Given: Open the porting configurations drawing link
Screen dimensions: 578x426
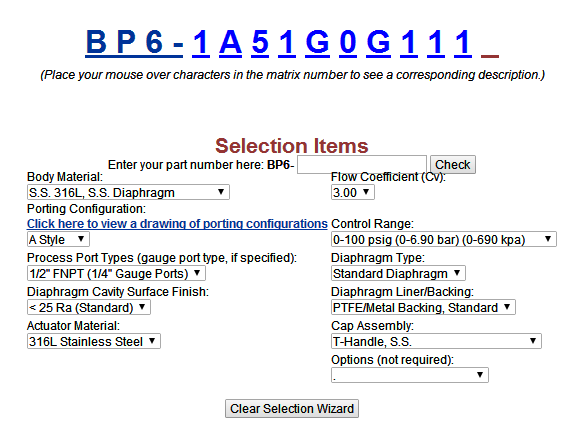Looking at the screenshot, I should point(177,224).
